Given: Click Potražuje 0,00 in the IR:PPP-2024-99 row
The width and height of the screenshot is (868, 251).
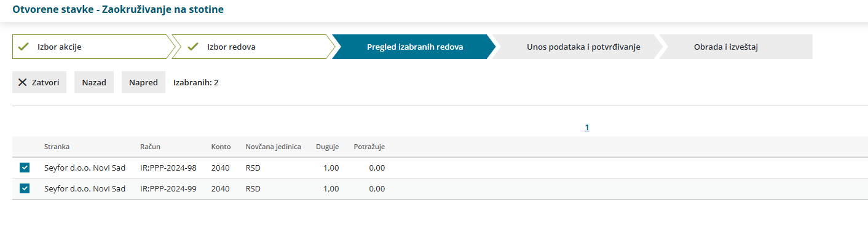Looking at the screenshot, I should tap(377, 188).
